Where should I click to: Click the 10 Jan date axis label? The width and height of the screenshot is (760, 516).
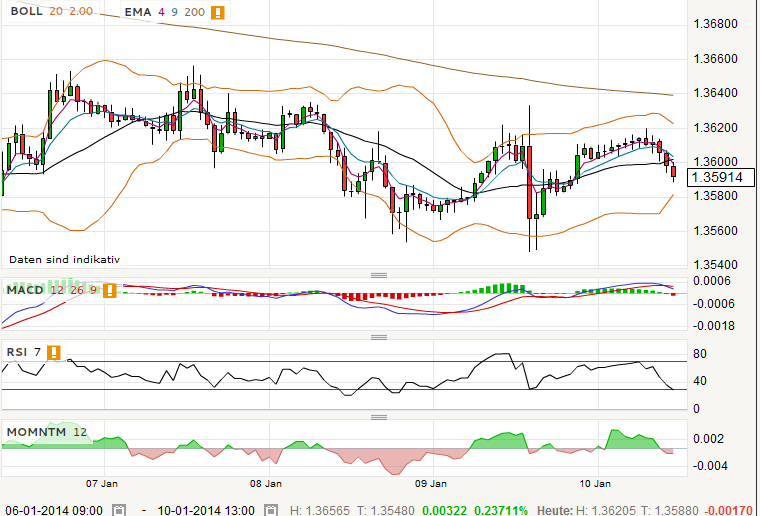coord(595,484)
